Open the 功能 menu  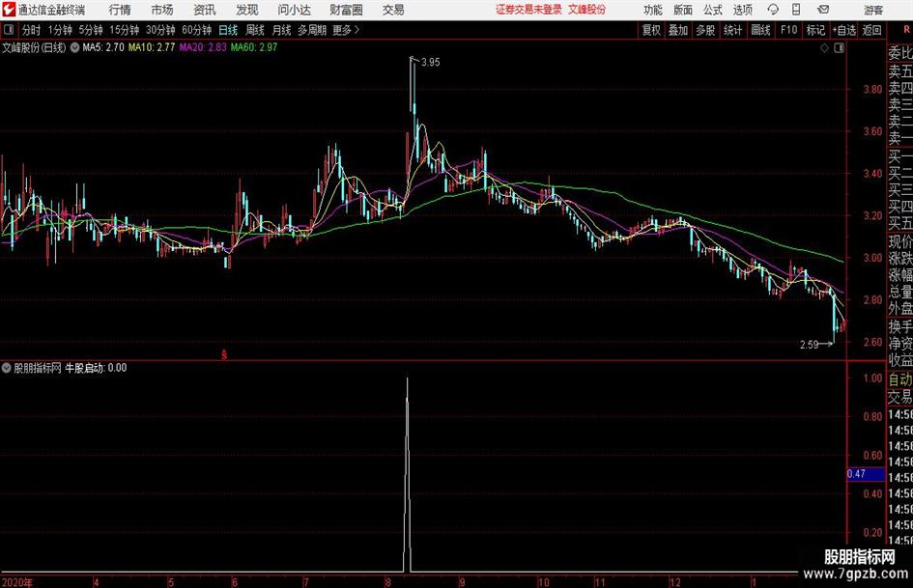tap(653, 10)
